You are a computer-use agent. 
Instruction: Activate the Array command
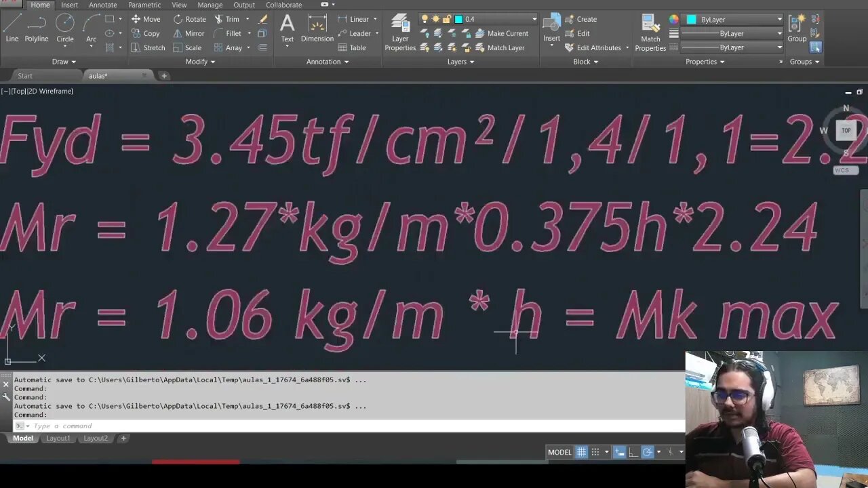(229, 47)
